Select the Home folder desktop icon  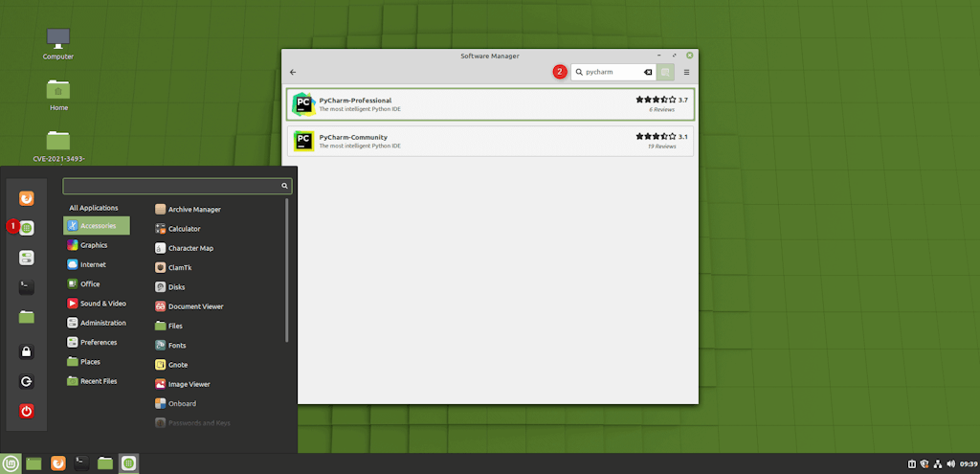[x=58, y=95]
